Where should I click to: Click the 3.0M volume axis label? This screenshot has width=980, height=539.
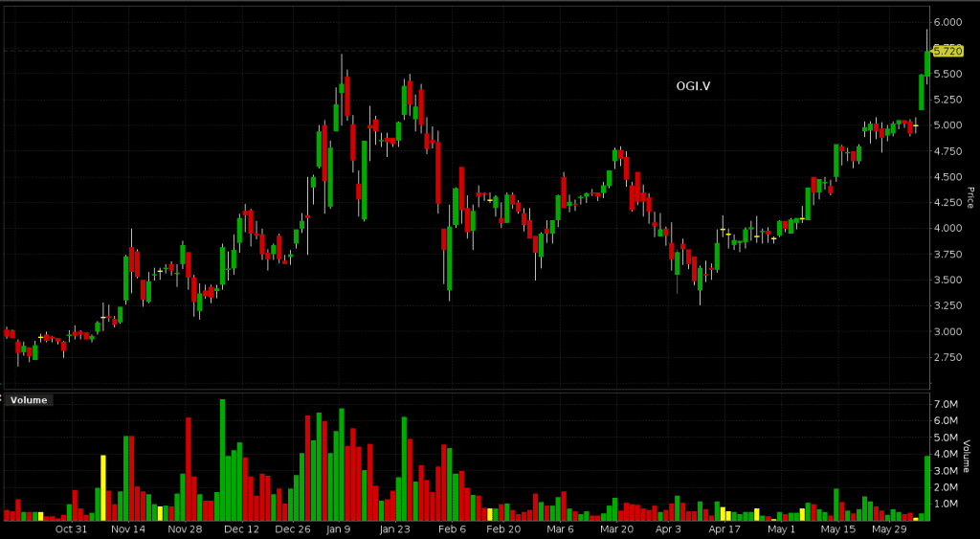[x=947, y=471]
